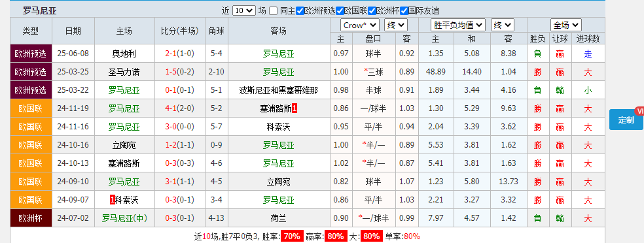Click 罗马尼亚(中) home team in 24-07-02 row
Viewport: 644px width, 243px height.
click(x=124, y=218)
